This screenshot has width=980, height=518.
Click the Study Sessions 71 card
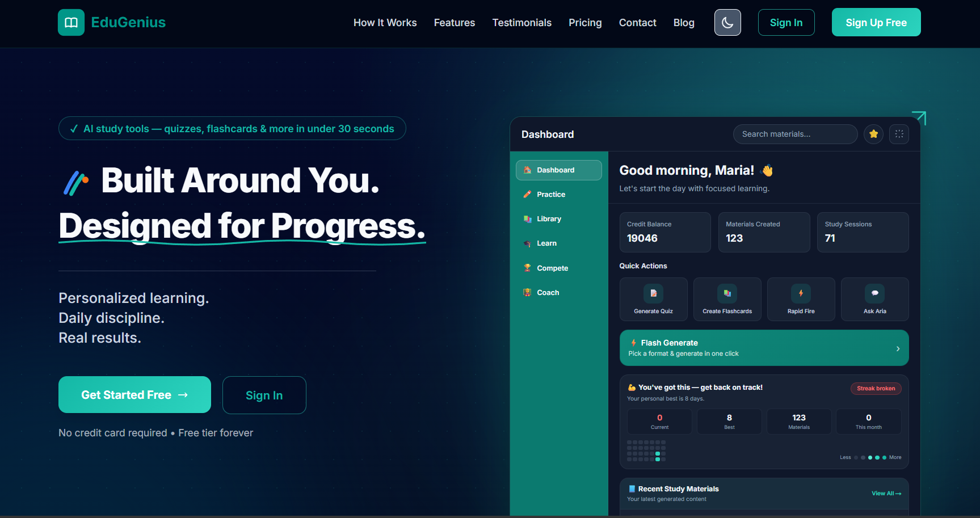pyautogui.click(x=863, y=232)
